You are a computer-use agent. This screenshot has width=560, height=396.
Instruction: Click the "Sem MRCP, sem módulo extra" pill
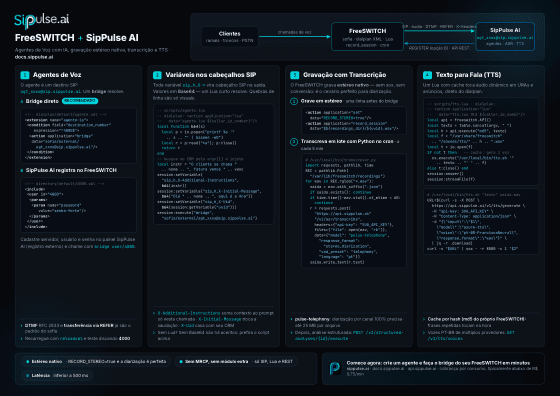coord(236,362)
